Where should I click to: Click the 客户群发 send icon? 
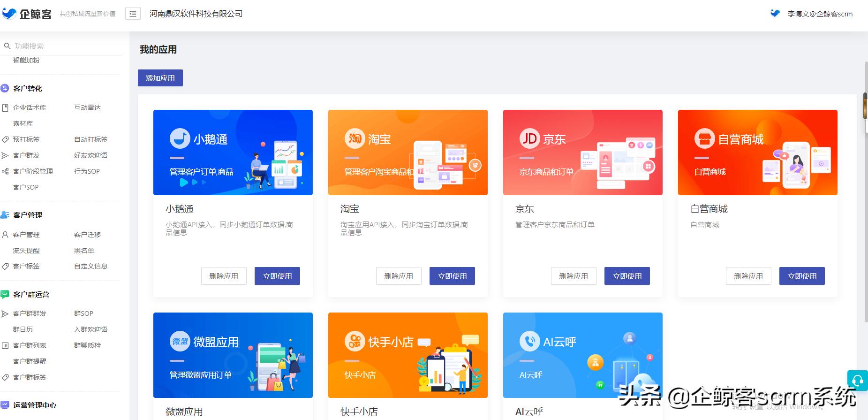[x=5, y=155]
